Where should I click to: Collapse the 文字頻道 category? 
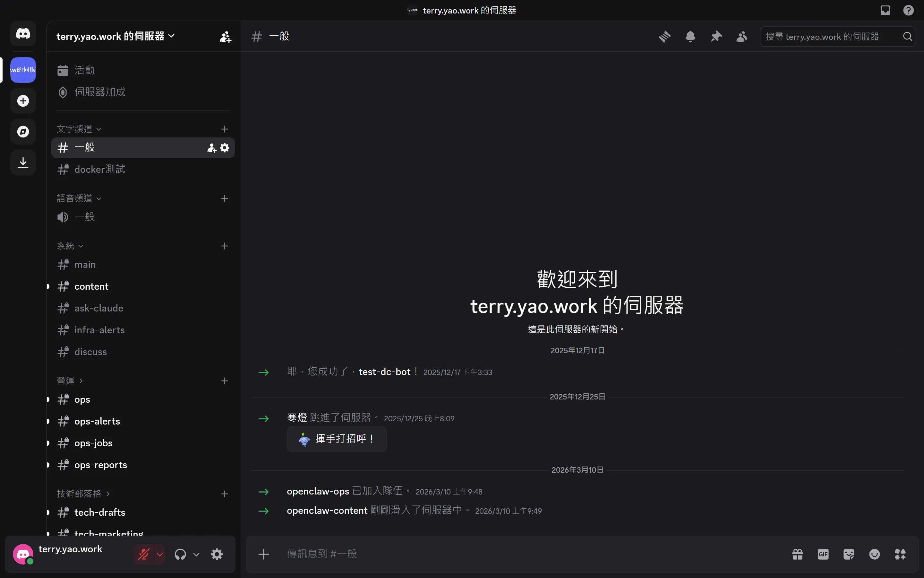tap(79, 129)
